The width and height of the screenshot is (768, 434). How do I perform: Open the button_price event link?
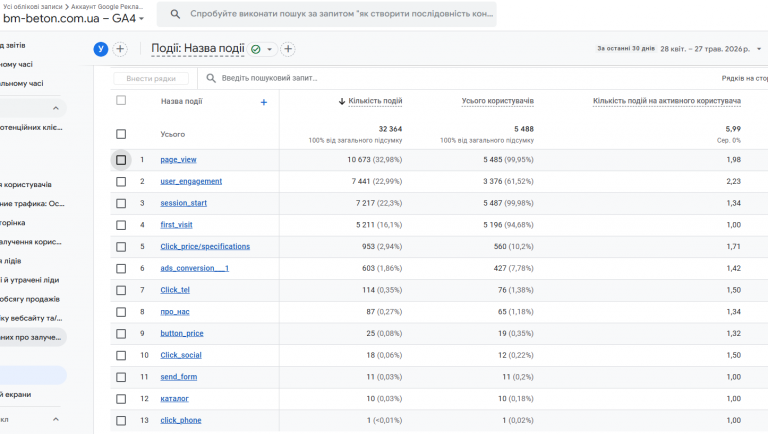(x=182, y=333)
